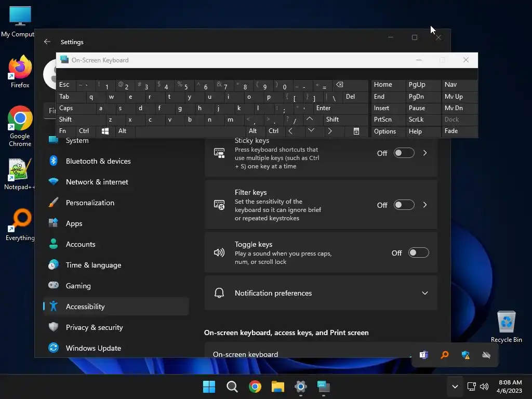Viewport: 532px width, 399px height.
Task: Collapse hidden icons tray chevron
Action: (x=455, y=387)
